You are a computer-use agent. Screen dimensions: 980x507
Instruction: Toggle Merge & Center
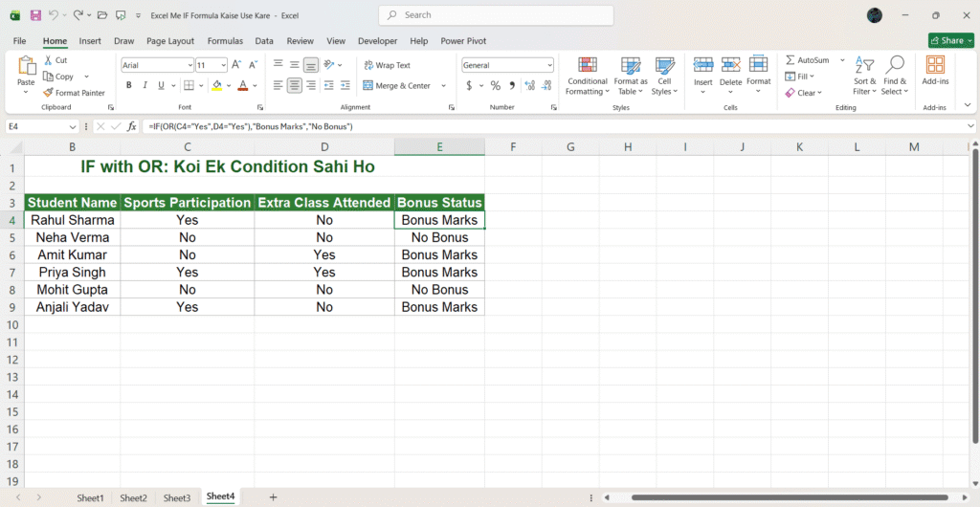click(x=397, y=85)
